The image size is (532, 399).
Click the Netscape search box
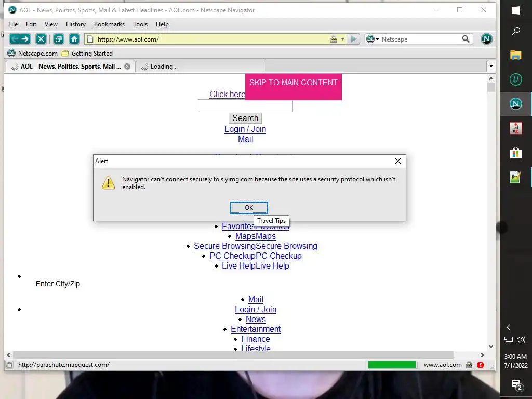click(x=420, y=39)
